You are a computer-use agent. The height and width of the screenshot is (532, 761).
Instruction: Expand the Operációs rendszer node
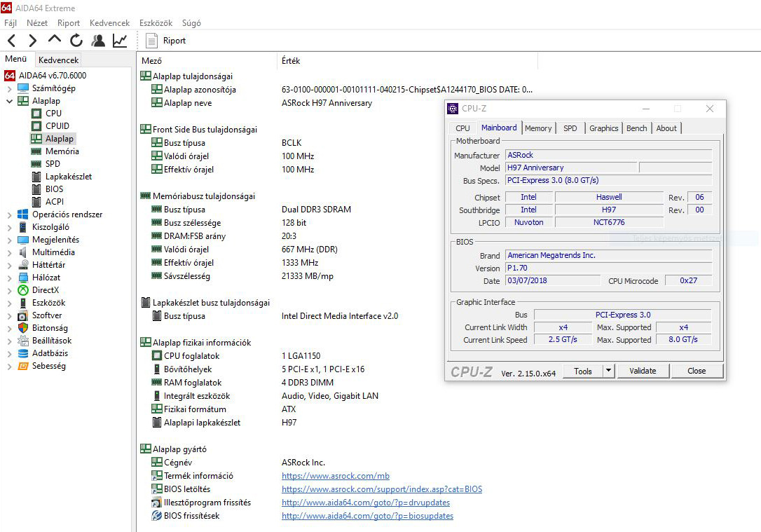9,214
